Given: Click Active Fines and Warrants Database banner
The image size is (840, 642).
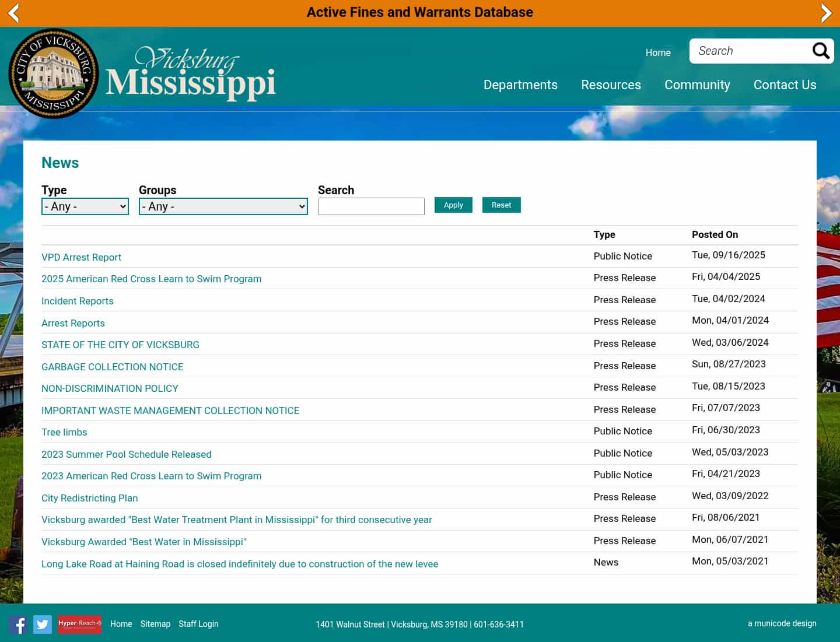Looking at the screenshot, I should point(420,12).
